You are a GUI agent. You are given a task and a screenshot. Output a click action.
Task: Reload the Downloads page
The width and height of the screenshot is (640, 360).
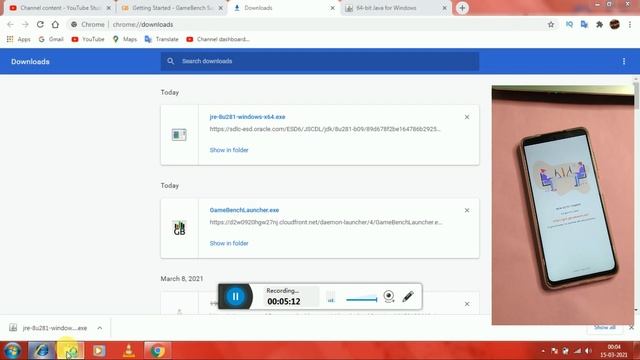point(40,24)
